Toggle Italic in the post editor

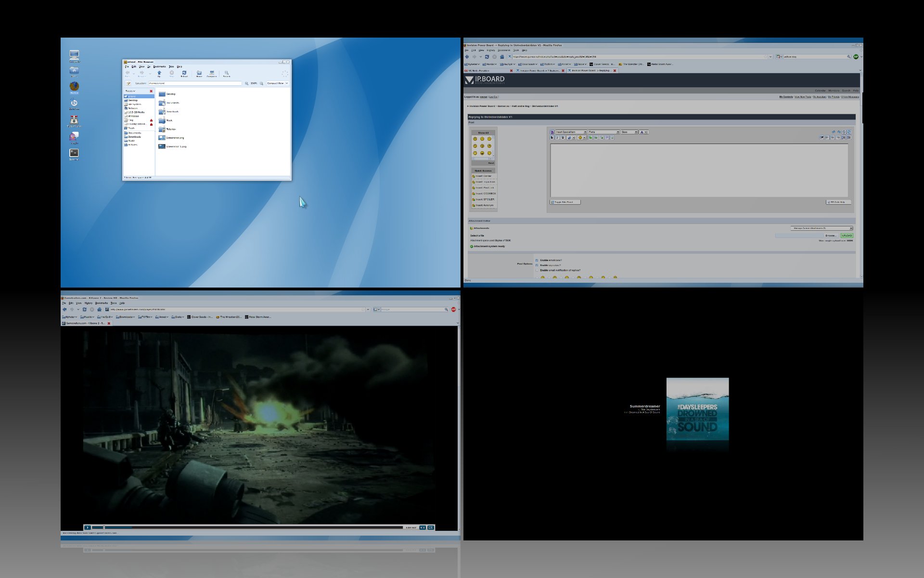point(557,138)
